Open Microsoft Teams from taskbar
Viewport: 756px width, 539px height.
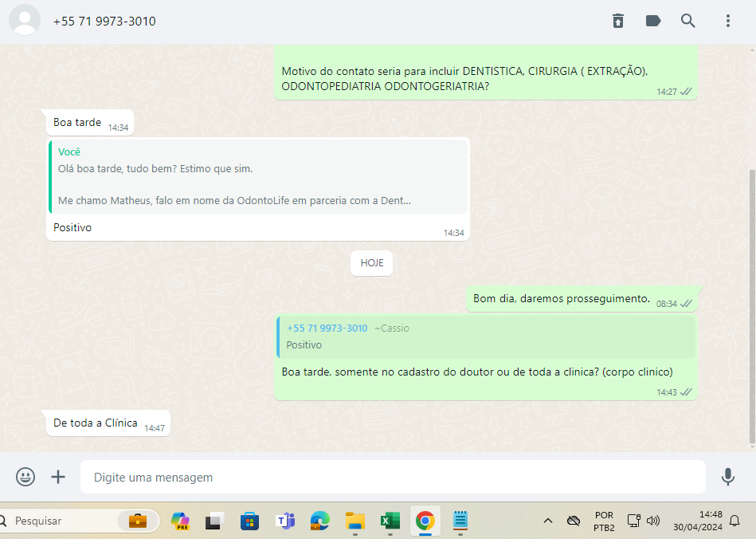tap(284, 521)
